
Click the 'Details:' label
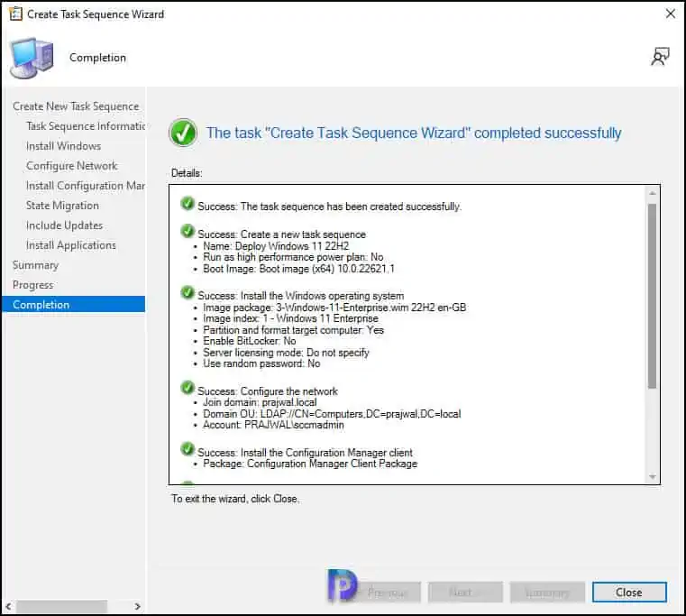point(187,173)
